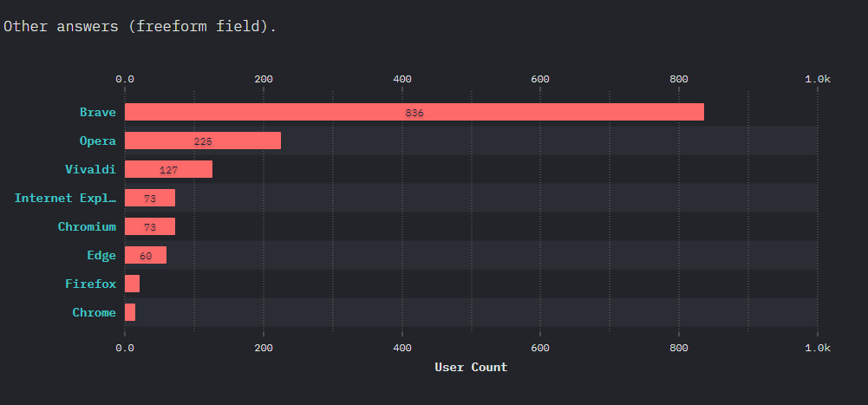This screenshot has height=405, width=868.
Task: Click the bottom axis 0.0 tick label
Action: pos(125,348)
